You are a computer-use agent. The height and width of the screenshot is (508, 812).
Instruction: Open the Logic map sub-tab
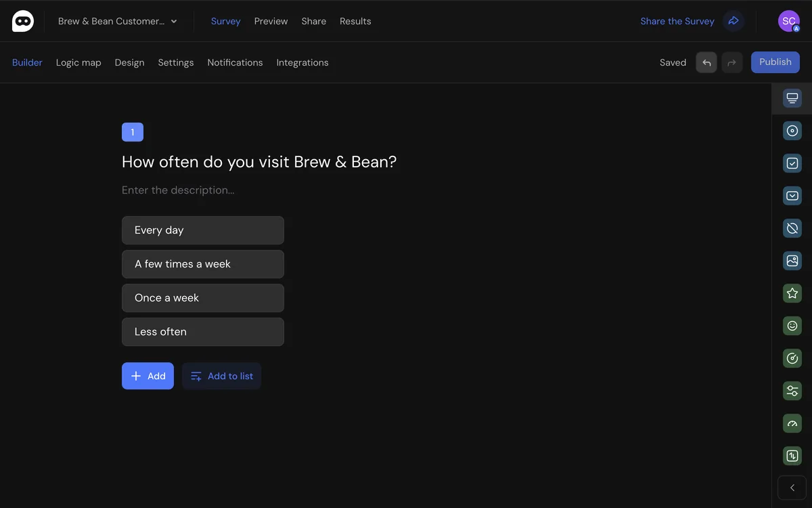pyautogui.click(x=78, y=62)
